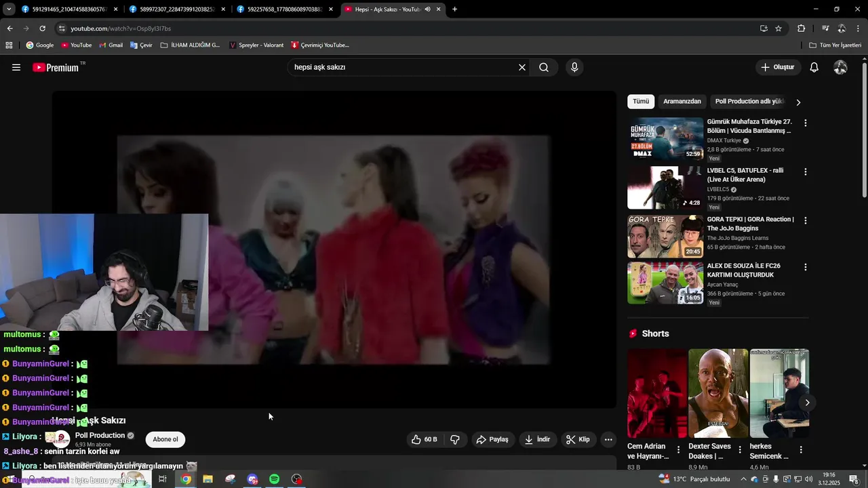This screenshot has height=488, width=868.
Task: Open Poll Production channel name
Action: click(x=100, y=435)
